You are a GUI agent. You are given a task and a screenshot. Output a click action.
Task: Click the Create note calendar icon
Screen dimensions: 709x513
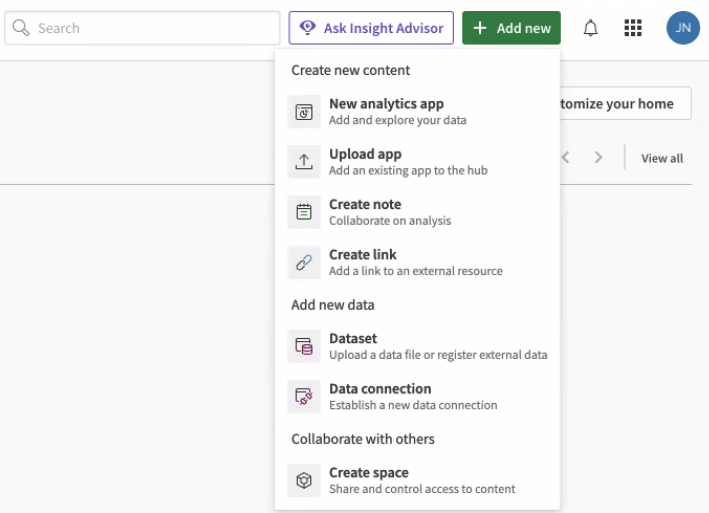[x=304, y=212]
